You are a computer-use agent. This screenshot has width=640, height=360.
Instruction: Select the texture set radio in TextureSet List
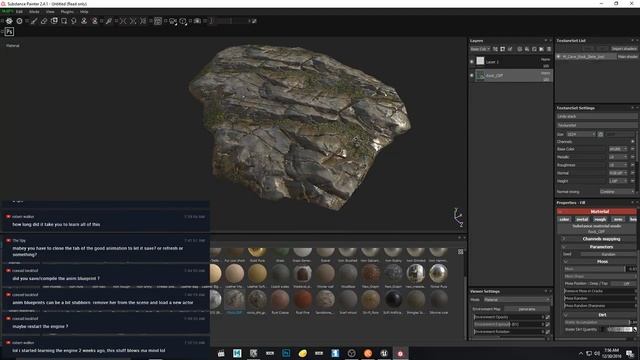pos(559,57)
